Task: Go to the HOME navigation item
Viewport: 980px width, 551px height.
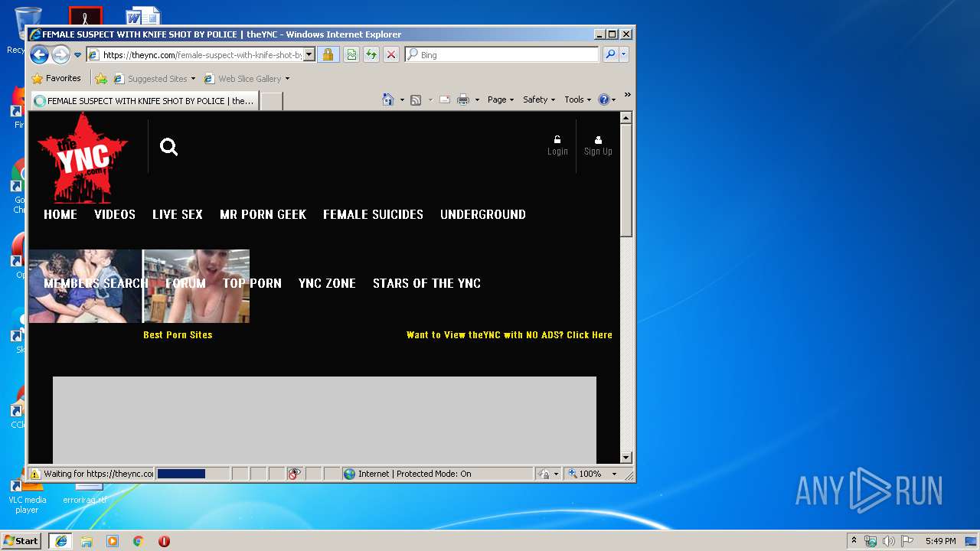Action: pos(60,214)
